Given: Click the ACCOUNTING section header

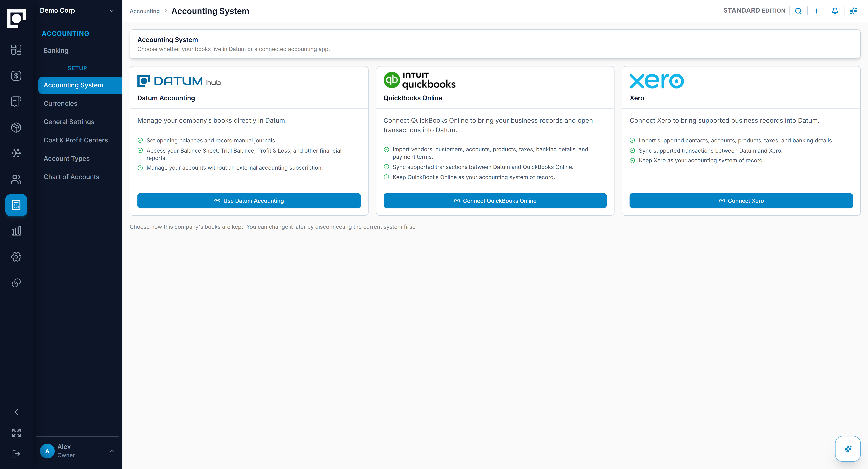Looking at the screenshot, I should click(x=65, y=34).
